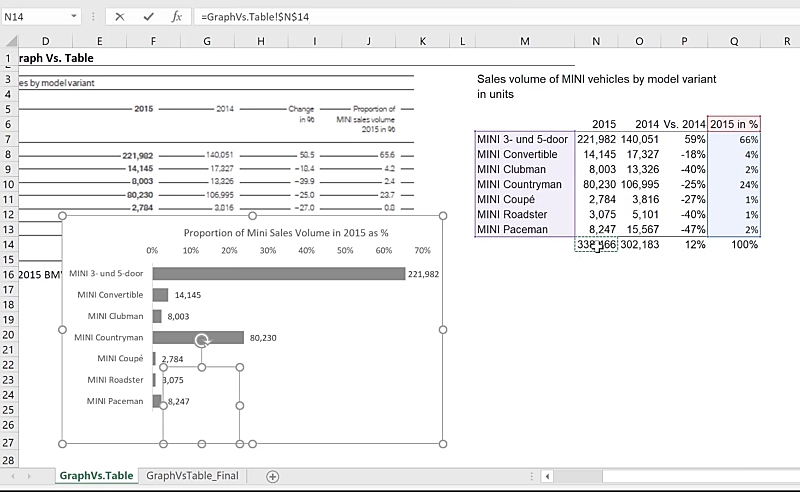Open Insert Function (fx) dialog
The height and width of the screenshot is (492, 800).
point(176,17)
